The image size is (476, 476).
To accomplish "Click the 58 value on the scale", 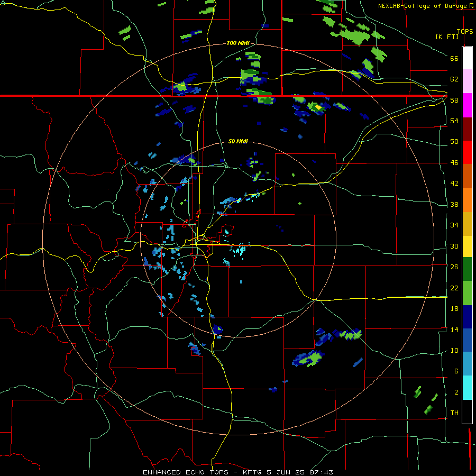I will pyautogui.click(x=454, y=100).
